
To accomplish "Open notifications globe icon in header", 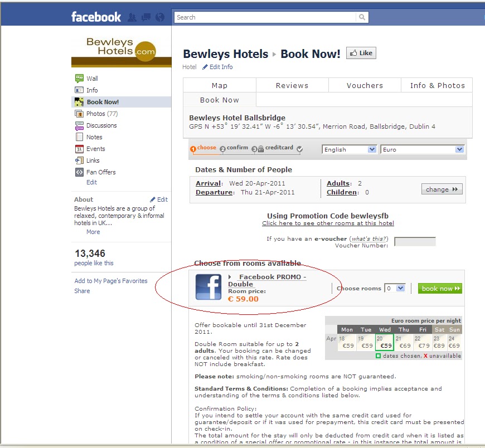I will [x=160, y=17].
